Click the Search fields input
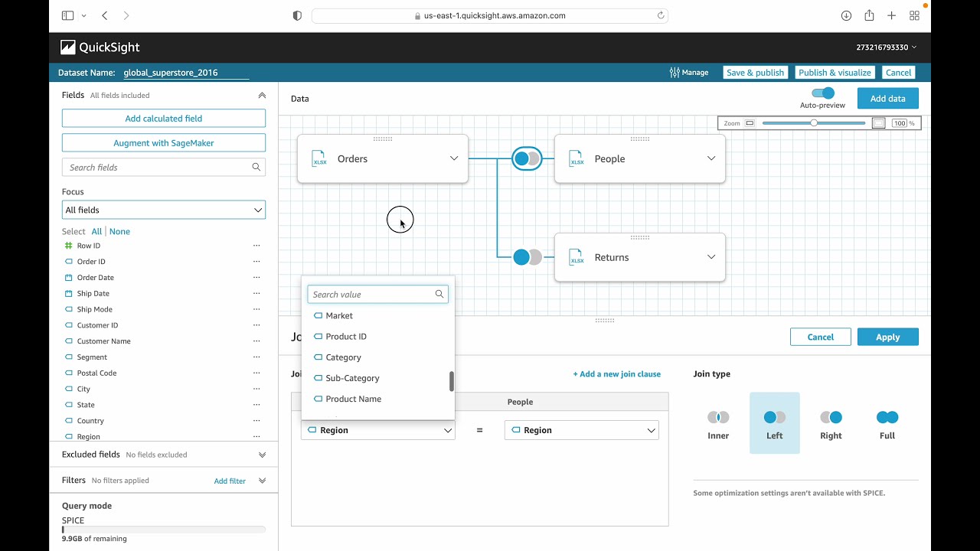 (164, 167)
